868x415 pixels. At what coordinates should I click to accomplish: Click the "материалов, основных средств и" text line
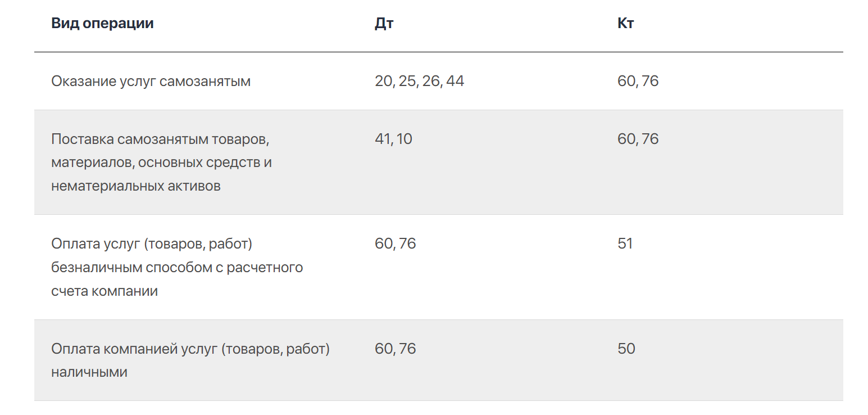coord(161,163)
